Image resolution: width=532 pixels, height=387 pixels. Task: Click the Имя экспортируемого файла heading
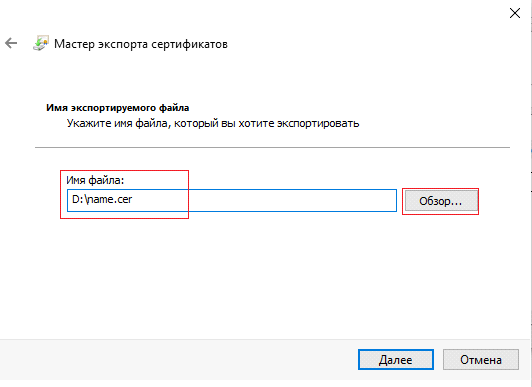pyautogui.click(x=118, y=108)
